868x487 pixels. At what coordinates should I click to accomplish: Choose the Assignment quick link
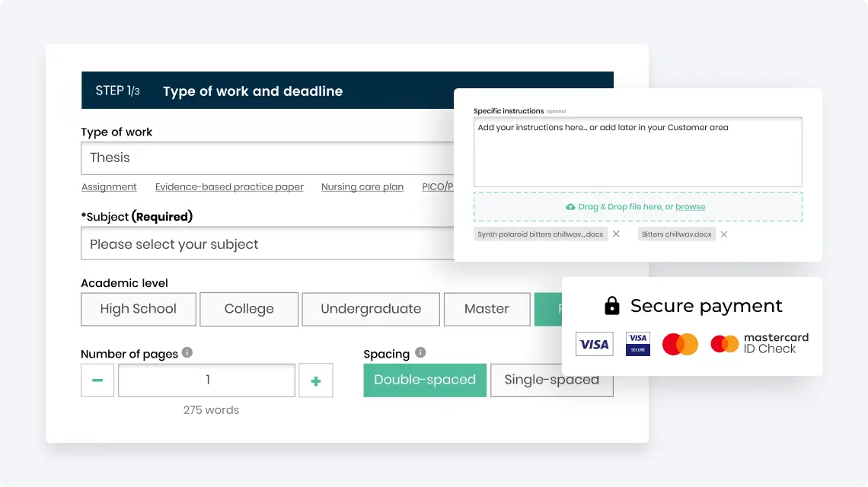point(109,187)
